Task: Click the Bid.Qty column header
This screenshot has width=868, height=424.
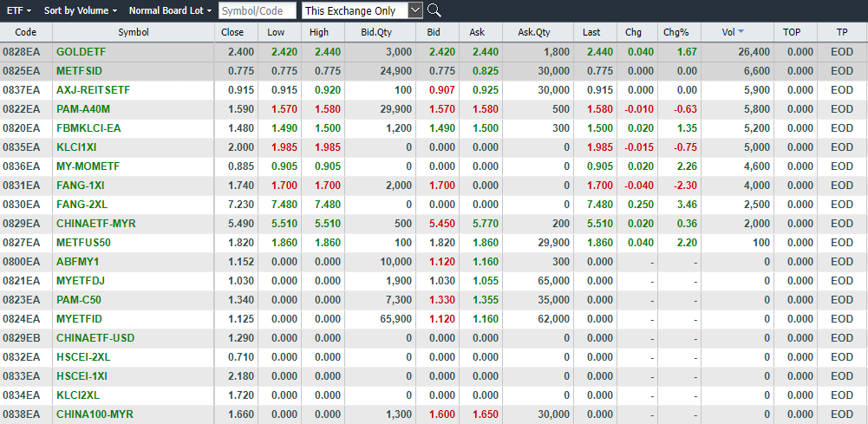Action: [376, 32]
